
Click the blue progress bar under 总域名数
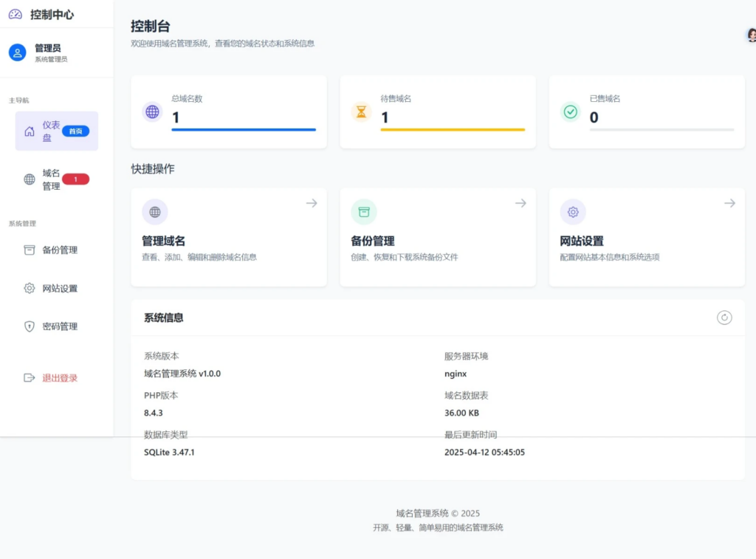[x=244, y=130]
